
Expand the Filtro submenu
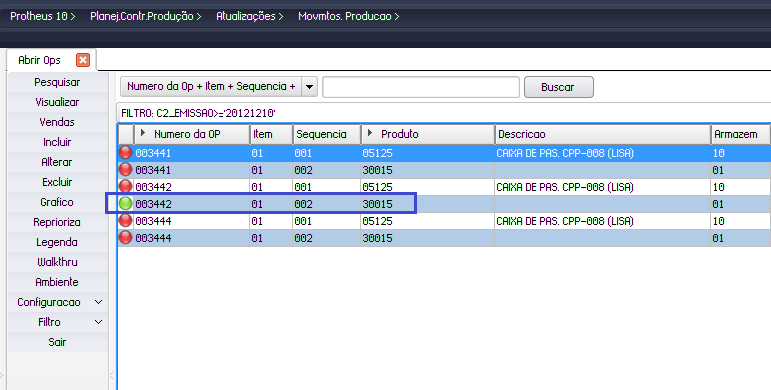tap(98, 322)
